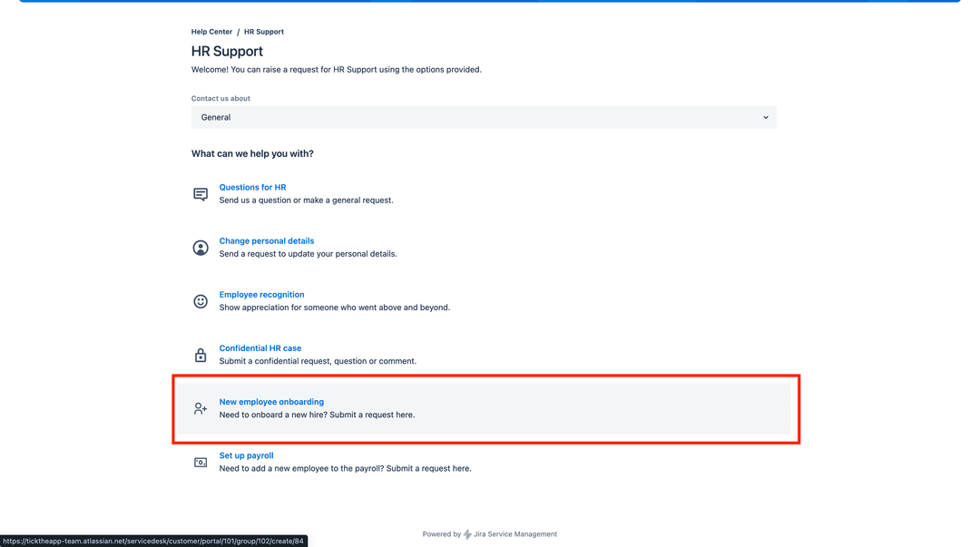Screen dimensions: 980x547
Task: Open the Confidential HR case link
Action: (x=260, y=348)
